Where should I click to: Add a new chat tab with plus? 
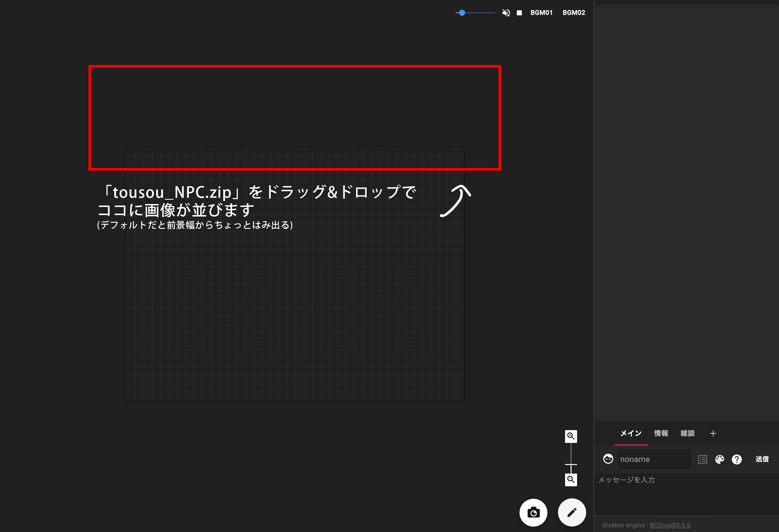[x=713, y=433]
